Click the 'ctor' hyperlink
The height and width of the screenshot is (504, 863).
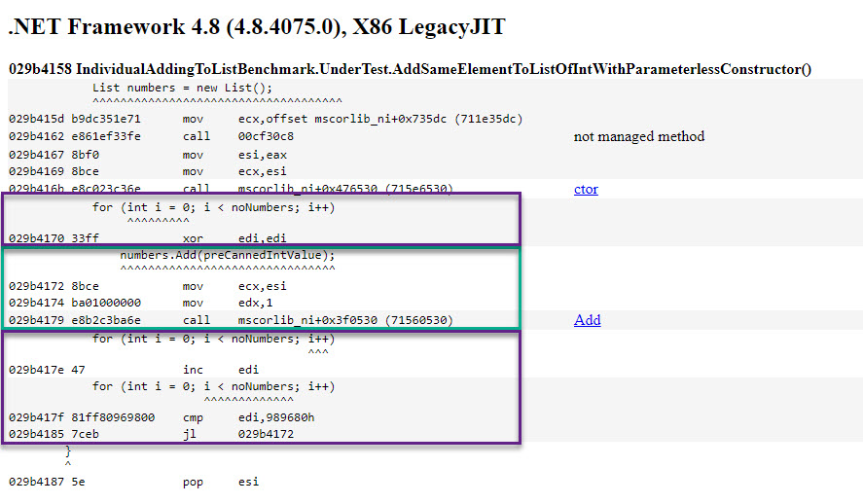tap(586, 189)
